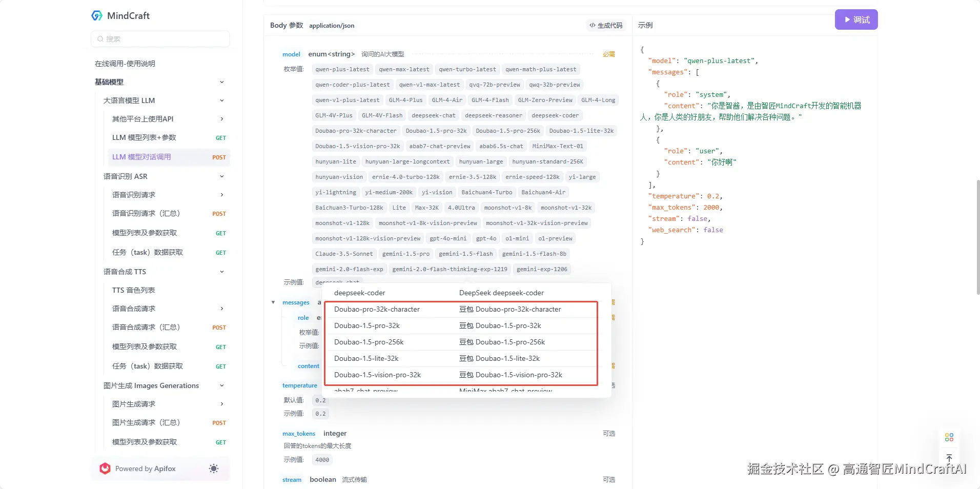
Task: Click the Claude-3.5-Sonnet enum chip
Action: point(344,254)
